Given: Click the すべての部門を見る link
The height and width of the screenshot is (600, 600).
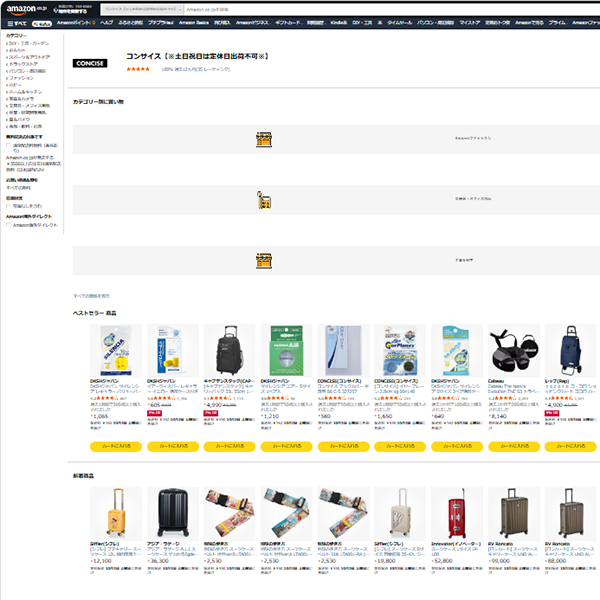Looking at the screenshot, I should pos(91,296).
